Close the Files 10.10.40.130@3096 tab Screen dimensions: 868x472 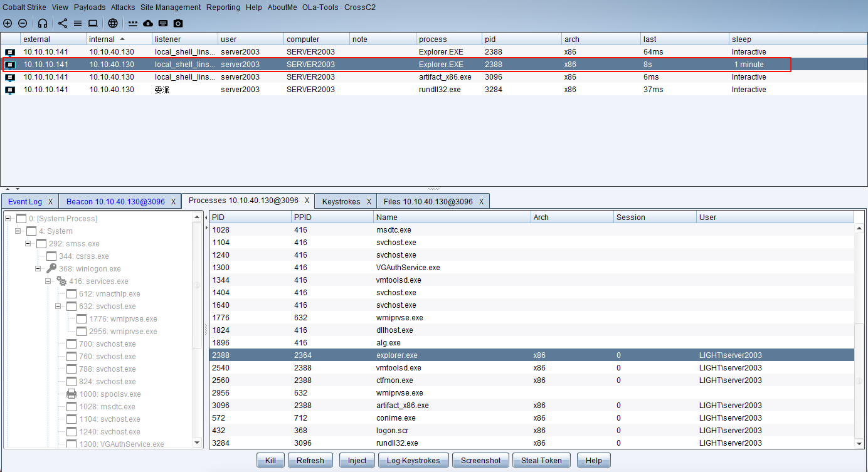[481, 202]
